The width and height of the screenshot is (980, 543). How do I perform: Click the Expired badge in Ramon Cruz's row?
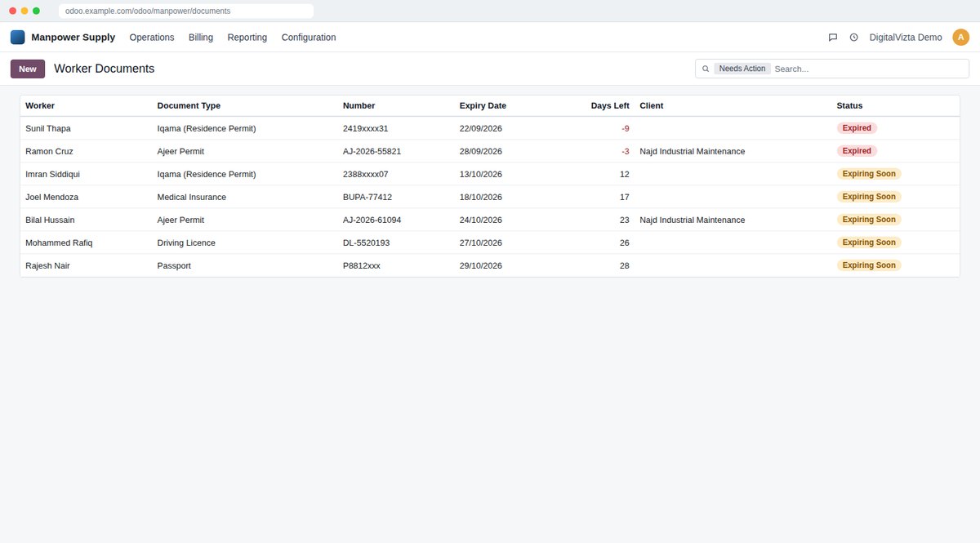857,151
